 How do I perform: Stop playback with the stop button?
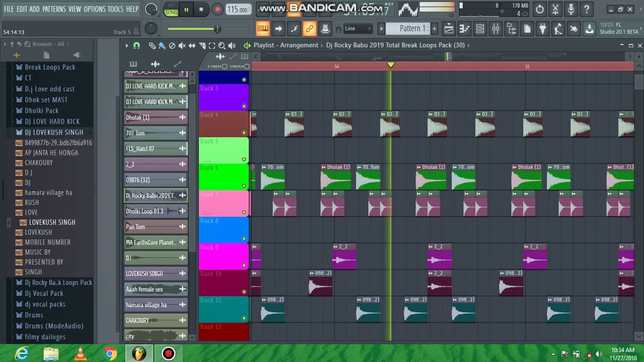coord(201,9)
